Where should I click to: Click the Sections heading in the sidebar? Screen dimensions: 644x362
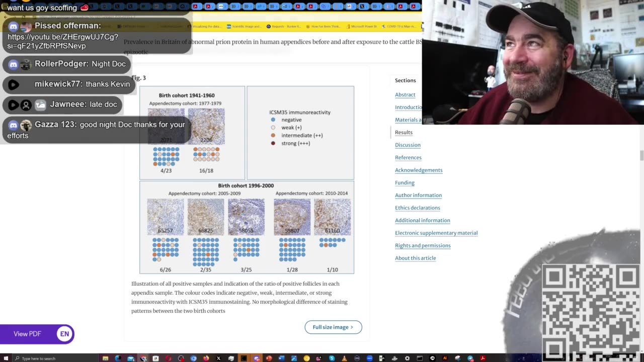click(x=406, y=80)
